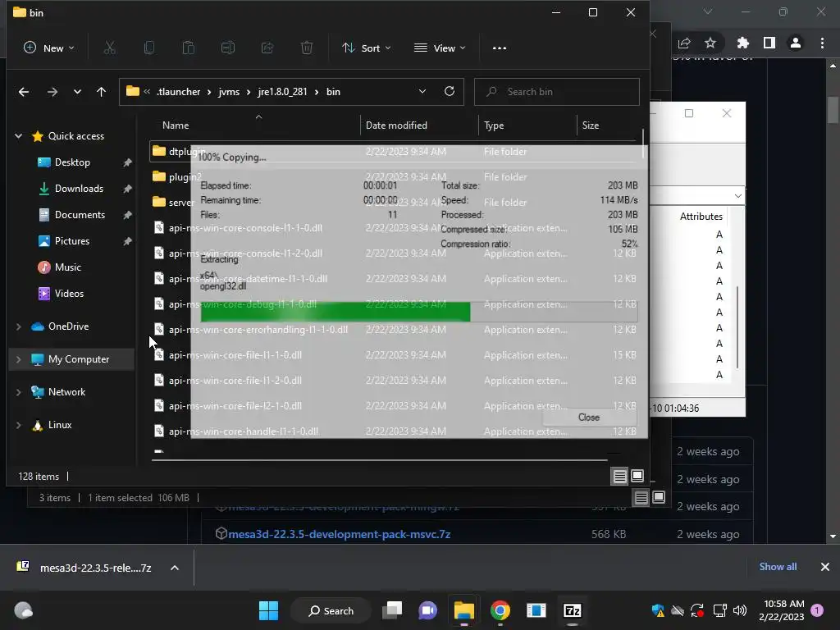Open Documents in Quick access

point(80,215)
